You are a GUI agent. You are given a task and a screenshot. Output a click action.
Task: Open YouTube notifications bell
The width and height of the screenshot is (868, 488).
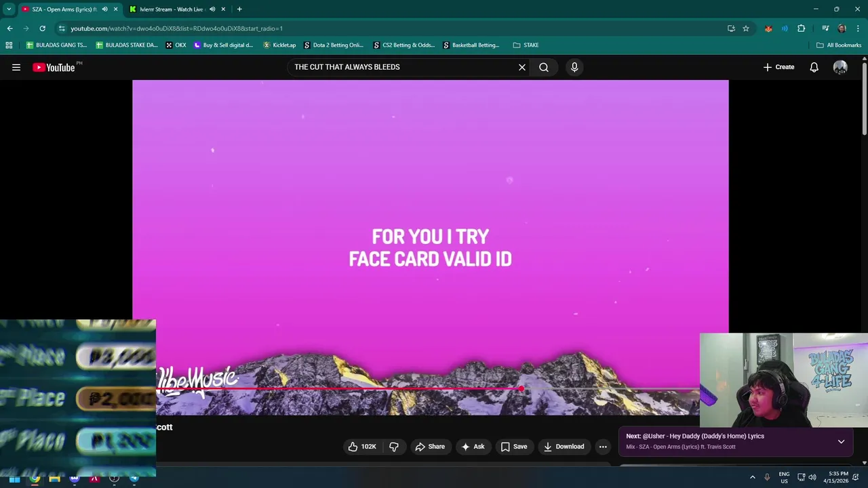(814, 67)
